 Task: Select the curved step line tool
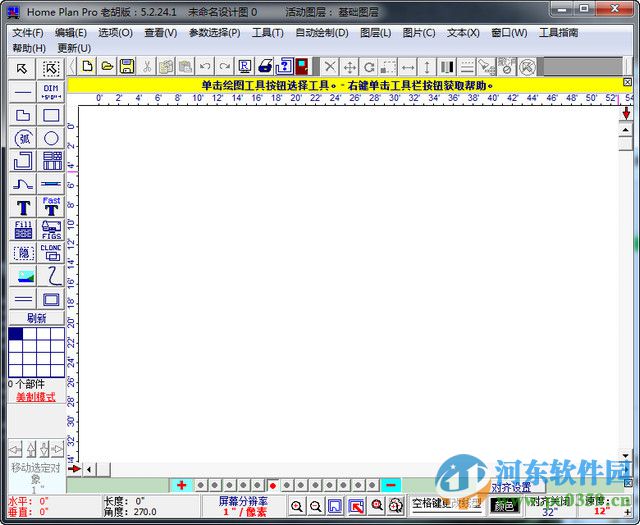pos(23,184)
